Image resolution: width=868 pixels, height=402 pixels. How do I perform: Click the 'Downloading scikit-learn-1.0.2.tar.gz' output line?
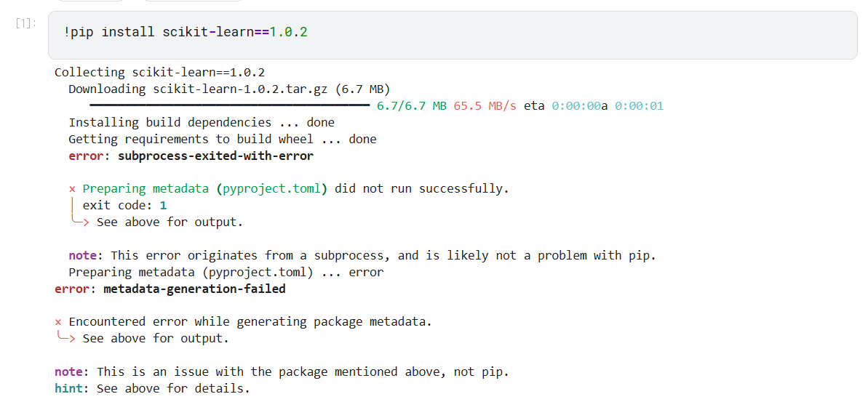pyautogui.click(x=229, y=89)
